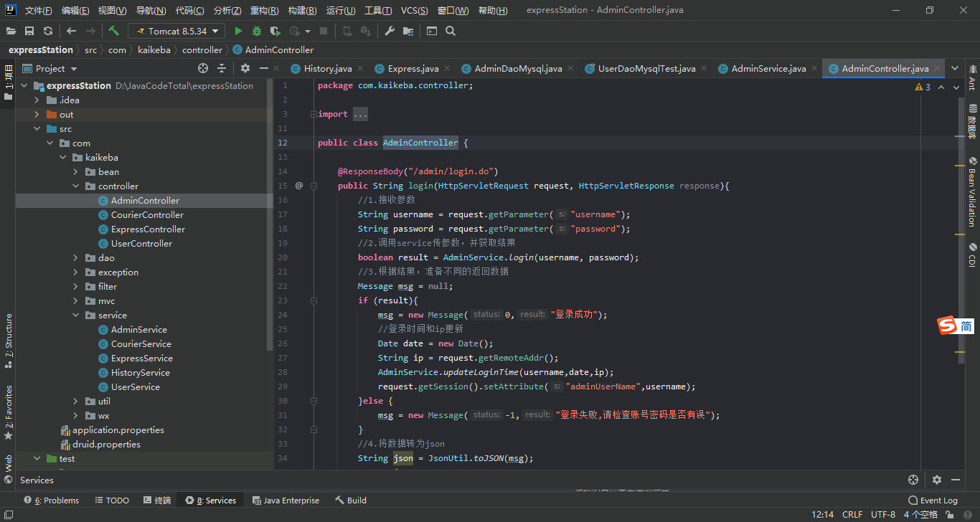Hide the Project panel with the minus icon
Image resolution: width=980 pixels, height=522 pixels.
tap(264, 68)
